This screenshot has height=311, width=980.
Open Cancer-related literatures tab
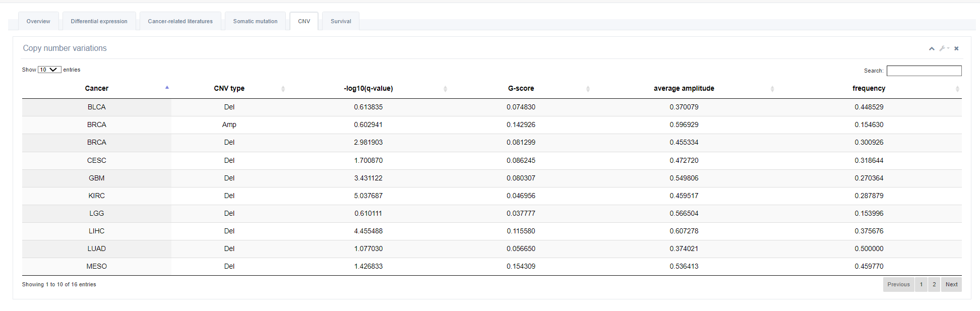point(180,21)
